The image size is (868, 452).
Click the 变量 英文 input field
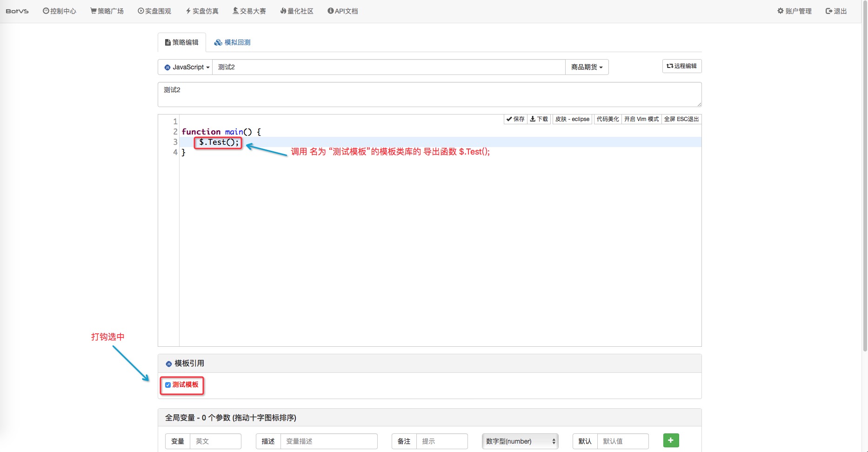click(215, 441)
